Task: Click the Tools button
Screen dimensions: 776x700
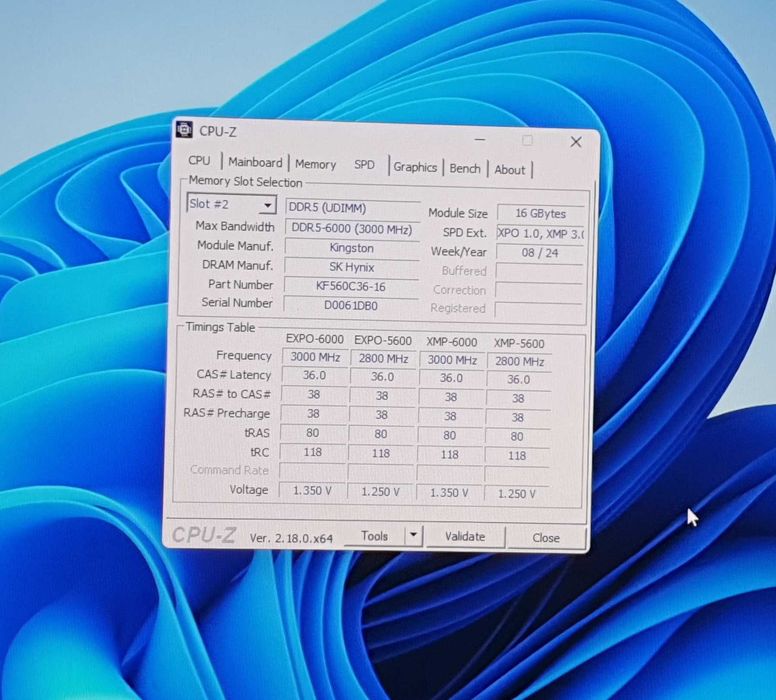Action: (374, 536)
